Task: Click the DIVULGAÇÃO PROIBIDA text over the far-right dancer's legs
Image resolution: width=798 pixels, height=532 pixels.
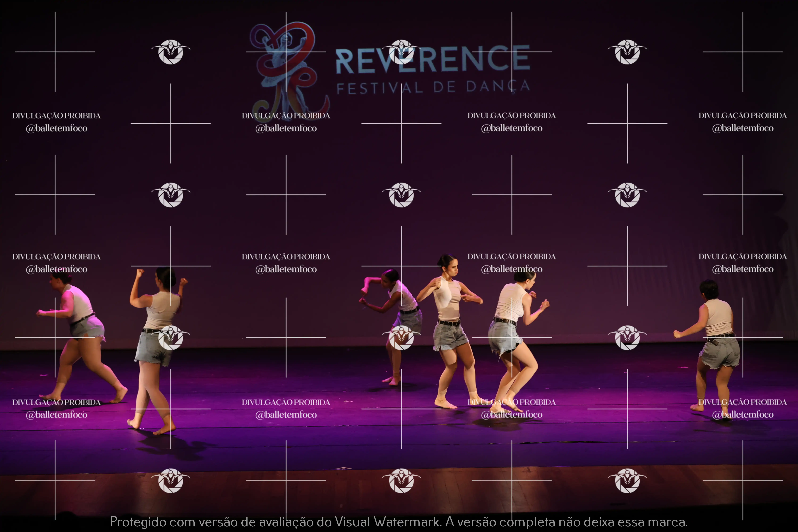Action: tap(742, 402)
